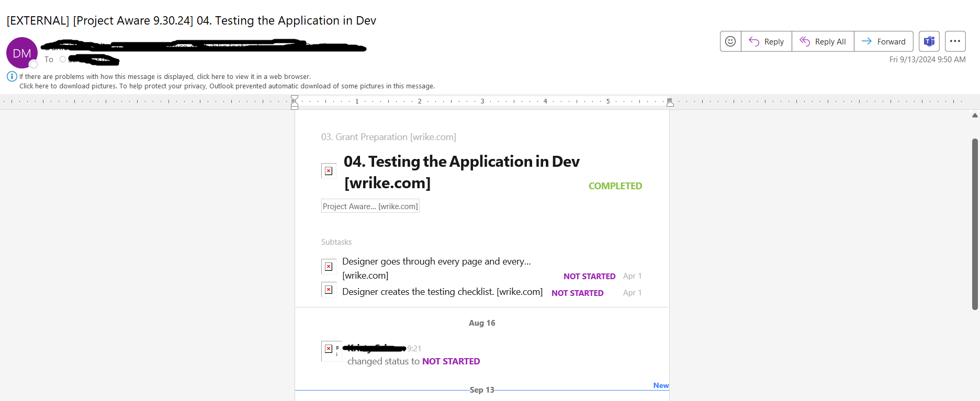The width and height of the screenshot is (980, 401).
Task: Click the sender presence status circle on avatar
Action: click(33, 64)
